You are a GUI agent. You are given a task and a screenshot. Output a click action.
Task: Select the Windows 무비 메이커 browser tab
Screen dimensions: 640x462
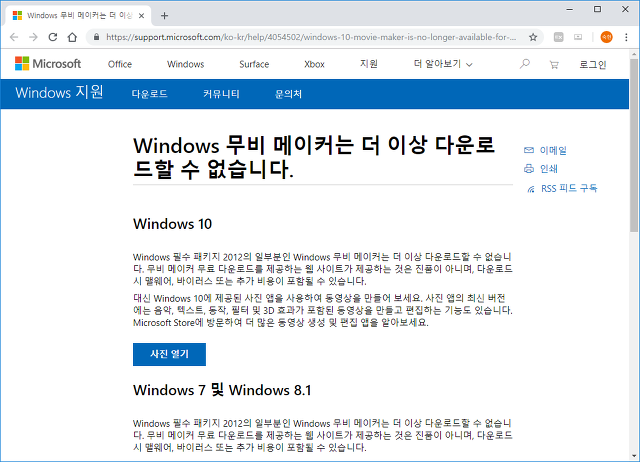click(x=78, y=16)
